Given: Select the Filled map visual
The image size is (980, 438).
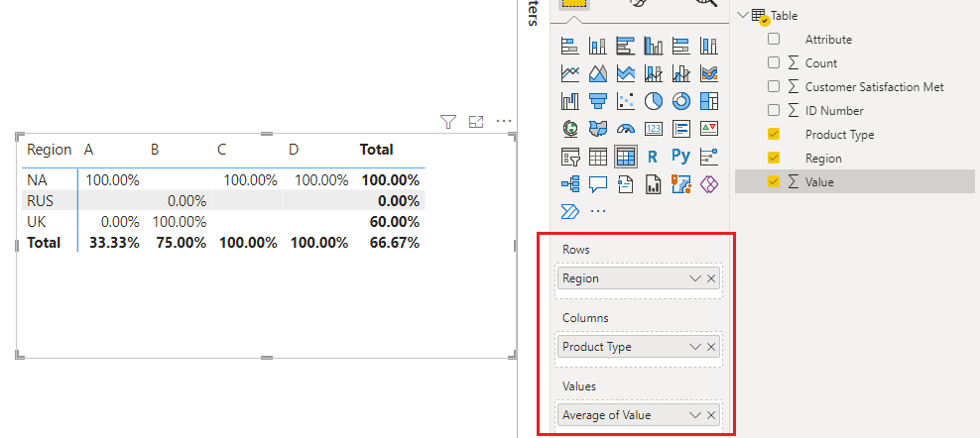Looking at the screenshot, I should pyautogui.click(x=598, y=129).
